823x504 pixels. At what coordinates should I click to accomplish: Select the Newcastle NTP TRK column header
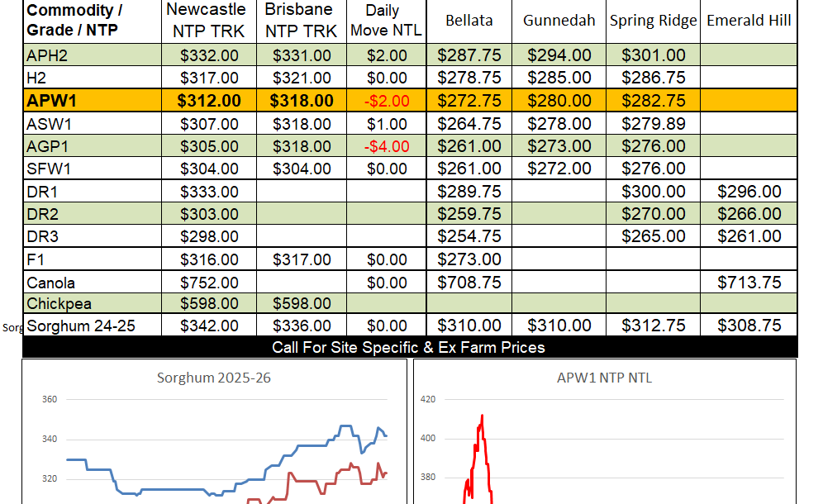coord(206,21)
